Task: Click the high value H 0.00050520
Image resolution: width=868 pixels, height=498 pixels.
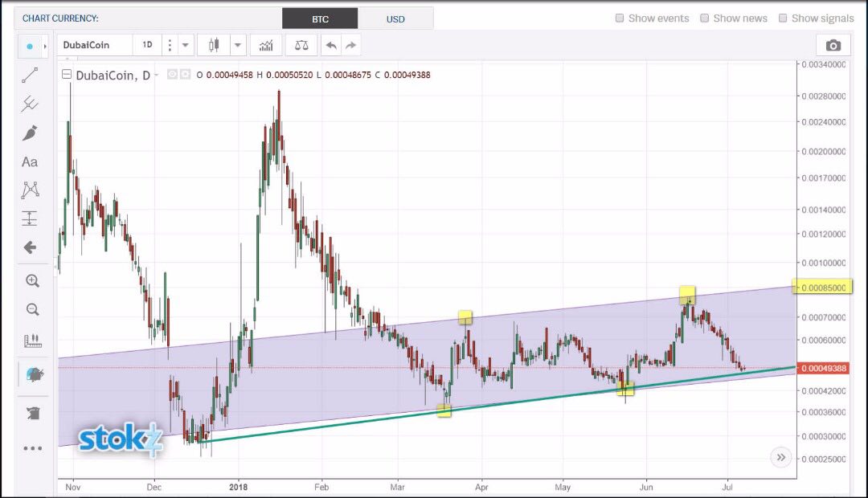Action: 285,75
